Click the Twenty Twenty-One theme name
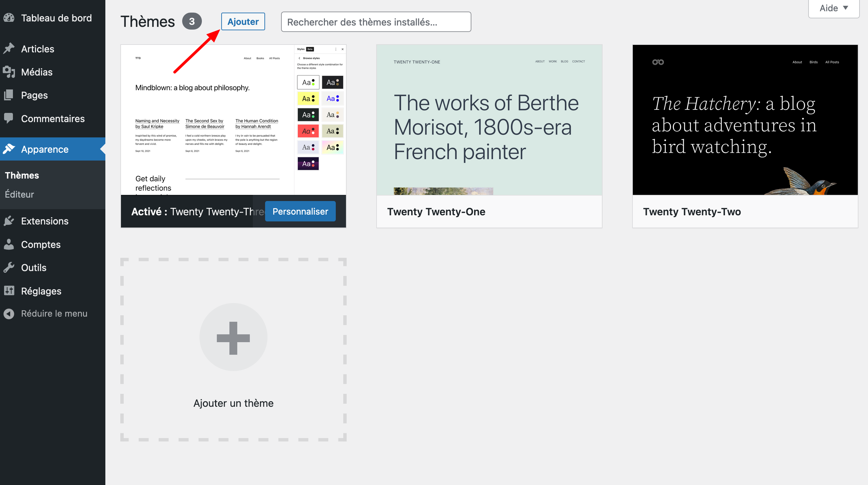 436,212
